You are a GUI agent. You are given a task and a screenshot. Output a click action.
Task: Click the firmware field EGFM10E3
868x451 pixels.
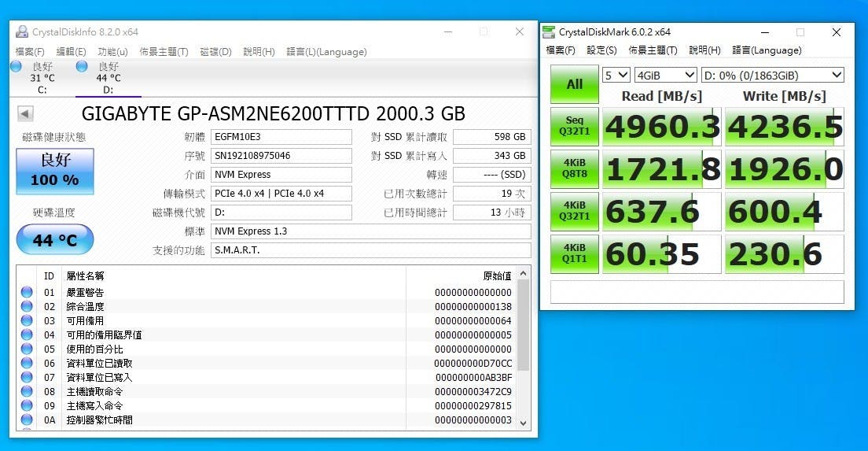pos(281,137)
